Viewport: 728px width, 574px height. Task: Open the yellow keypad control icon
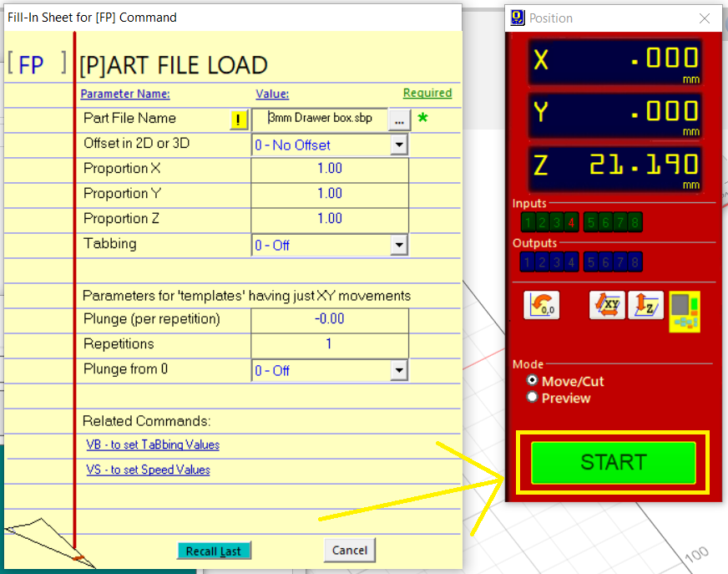coord(684,312)
